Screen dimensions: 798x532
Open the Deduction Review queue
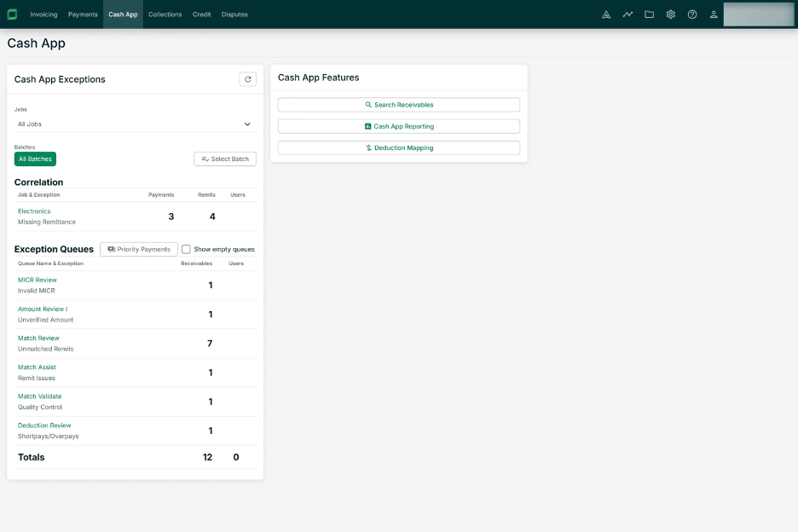pyautogui.click(x=44, y=425)
